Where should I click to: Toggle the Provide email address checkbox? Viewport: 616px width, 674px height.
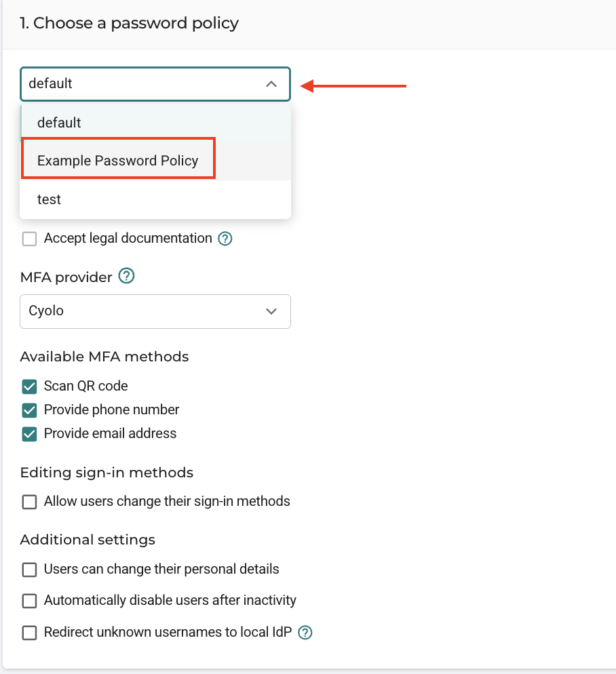click(29, 434)
